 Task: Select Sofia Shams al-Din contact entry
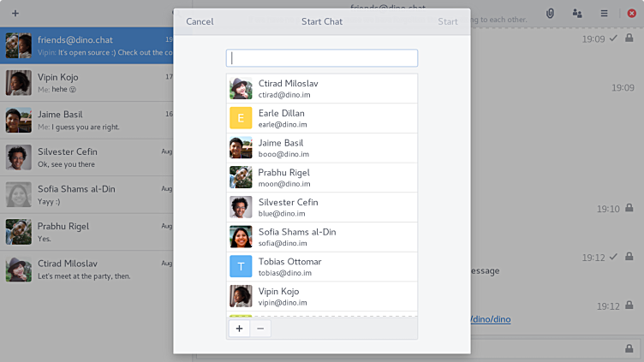click(x=322, y=237)
